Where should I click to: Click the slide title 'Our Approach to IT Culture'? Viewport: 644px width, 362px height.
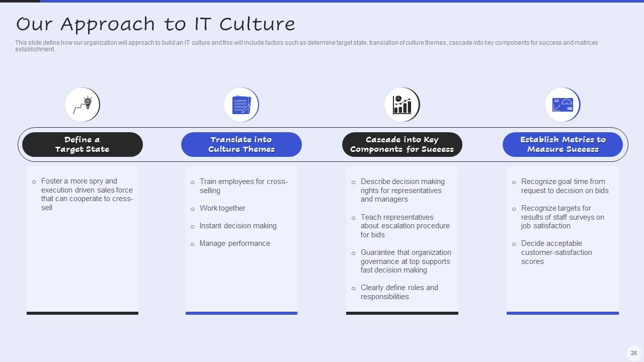(155, 24)
